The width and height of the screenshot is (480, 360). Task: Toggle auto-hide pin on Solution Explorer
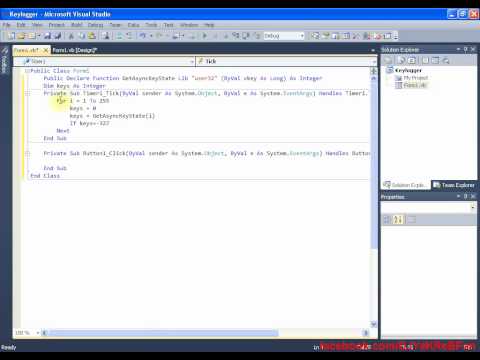click(466, 49)
